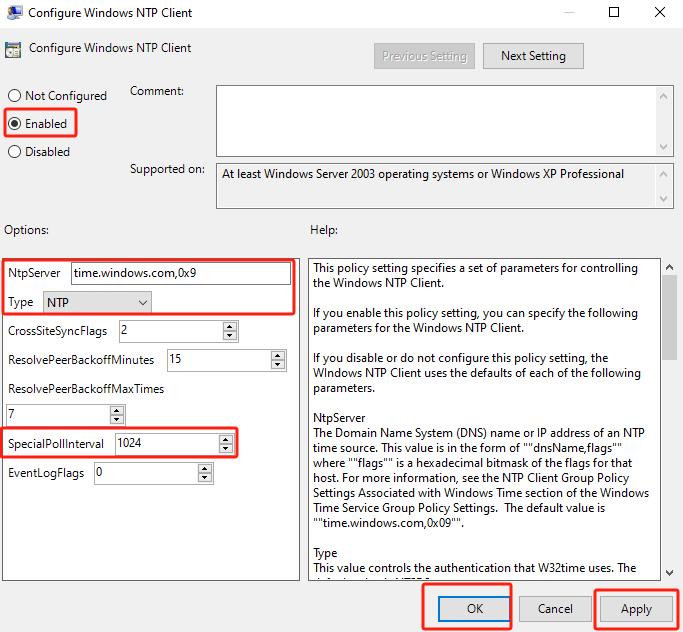Select the Not Configured radio button

pos(14,96)
